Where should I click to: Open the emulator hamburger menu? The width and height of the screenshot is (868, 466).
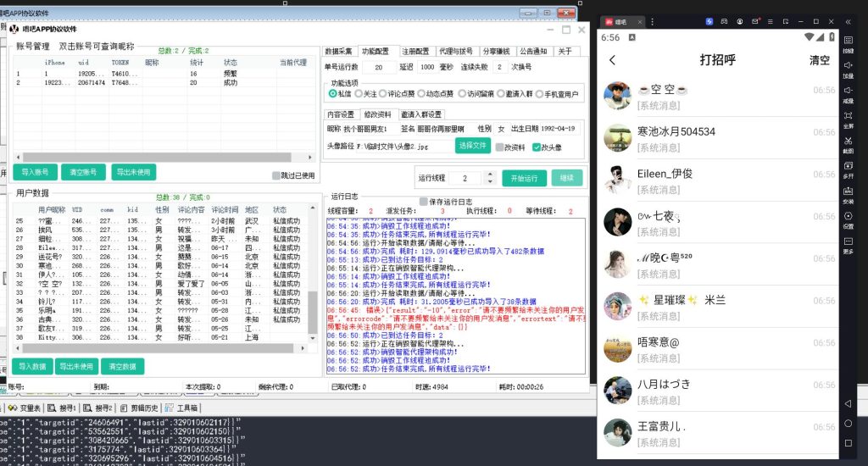(770, 21)
